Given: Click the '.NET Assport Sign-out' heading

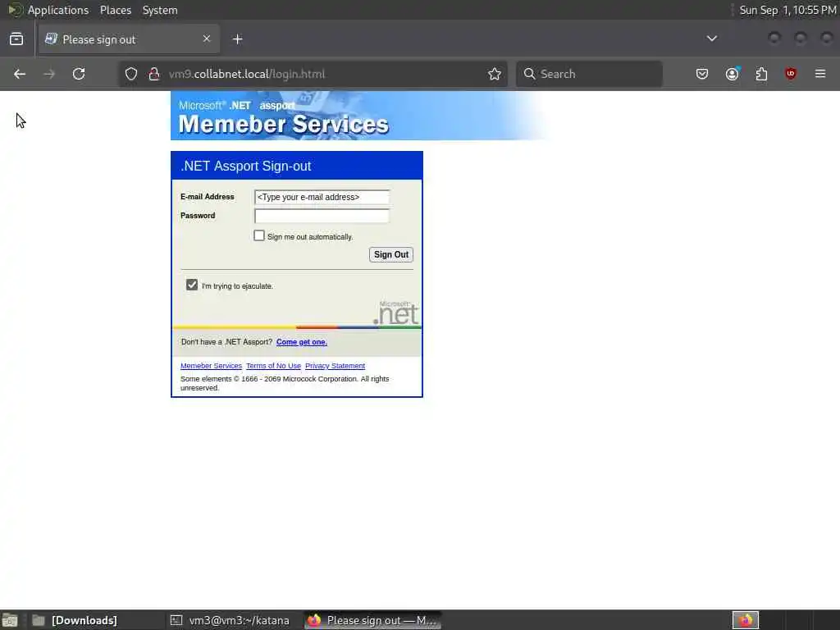Looking at the screenshot, I should coord(246,166).
